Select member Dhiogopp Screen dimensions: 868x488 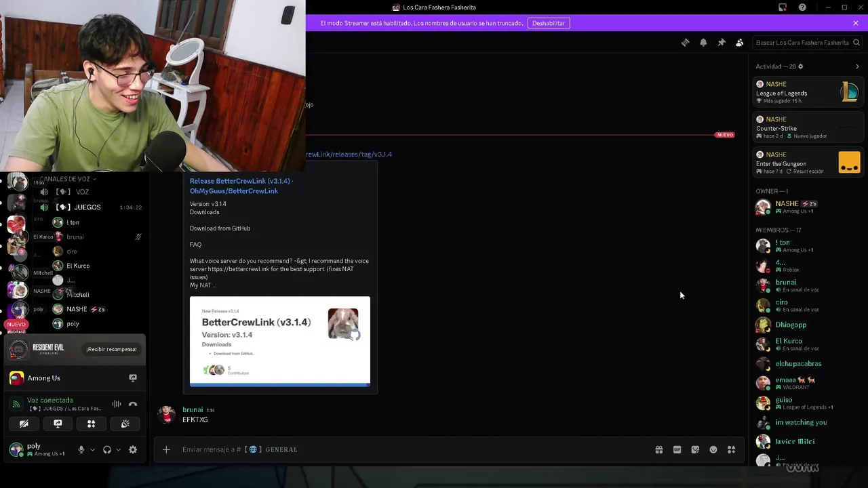pos(808,325)
